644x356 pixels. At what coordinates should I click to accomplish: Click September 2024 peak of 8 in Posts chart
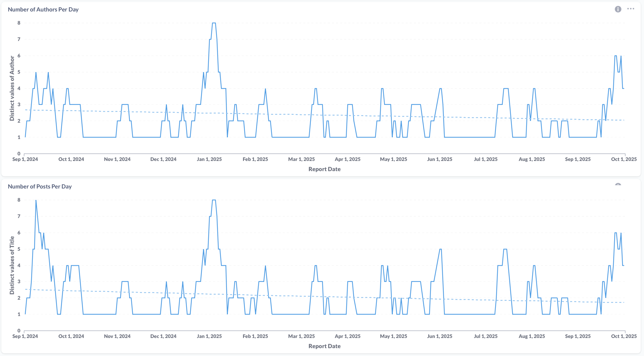click(x=36, y=200)
